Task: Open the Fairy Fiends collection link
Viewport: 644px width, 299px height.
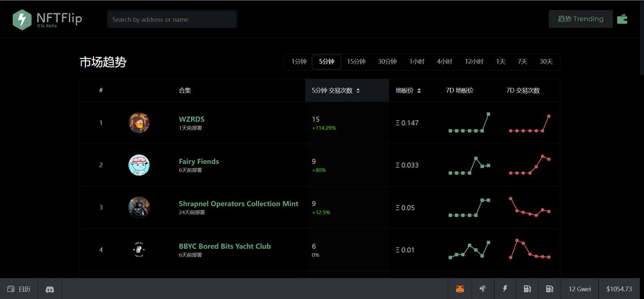Action: click(199, 161)
